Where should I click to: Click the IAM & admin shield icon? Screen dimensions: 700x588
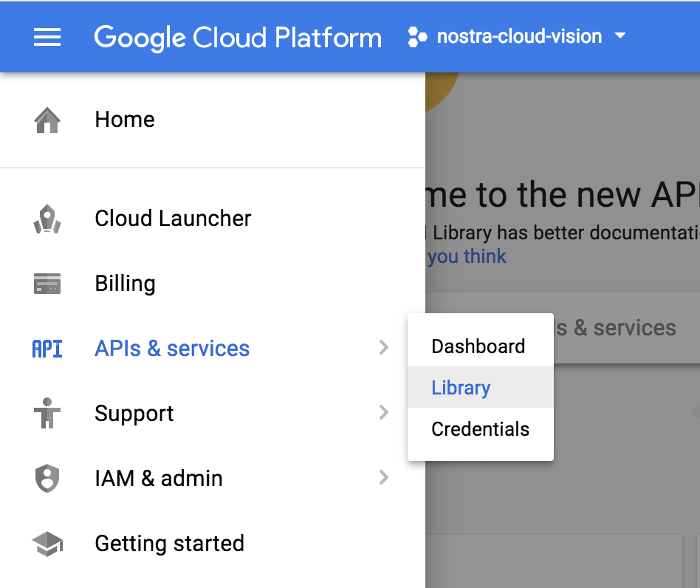47,479
